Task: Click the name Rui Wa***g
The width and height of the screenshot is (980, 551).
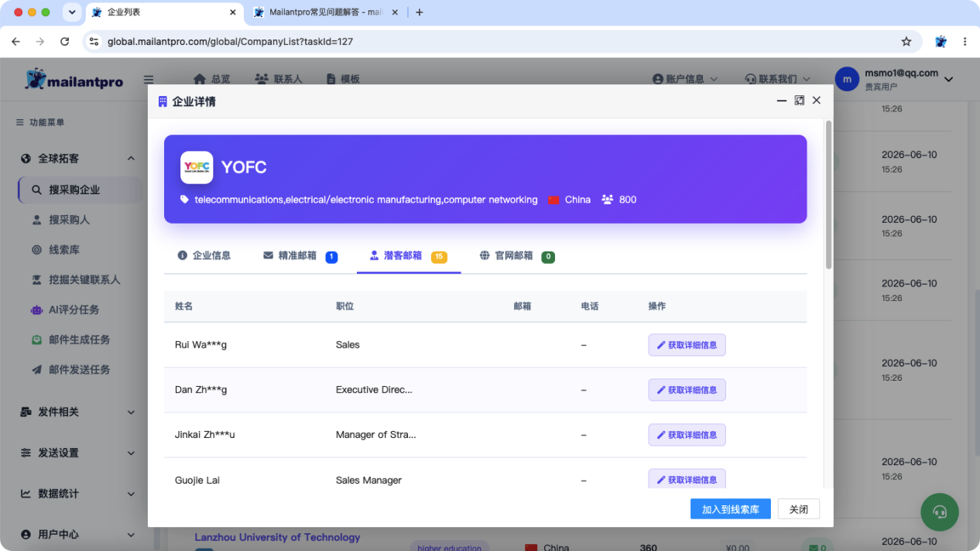Action: 200,345
